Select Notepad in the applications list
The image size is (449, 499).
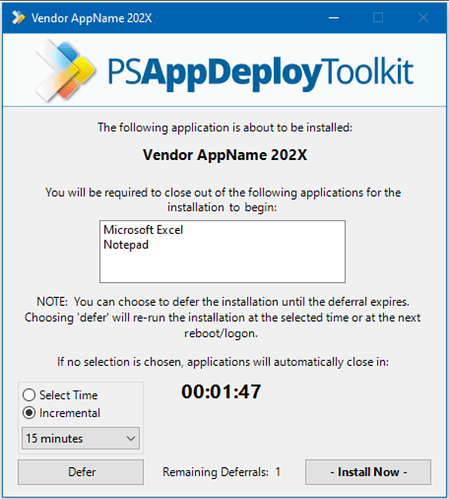point(126,245)
